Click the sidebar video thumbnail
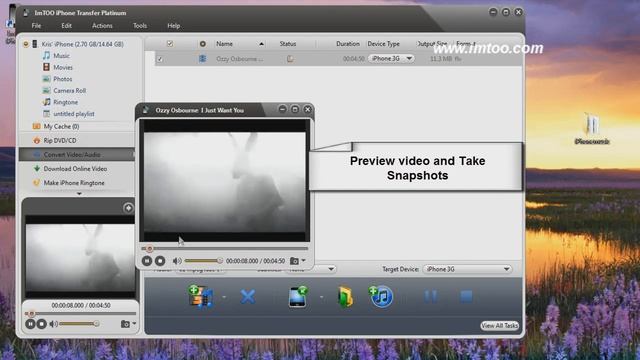The image size is (640, 360). (80, 258)
